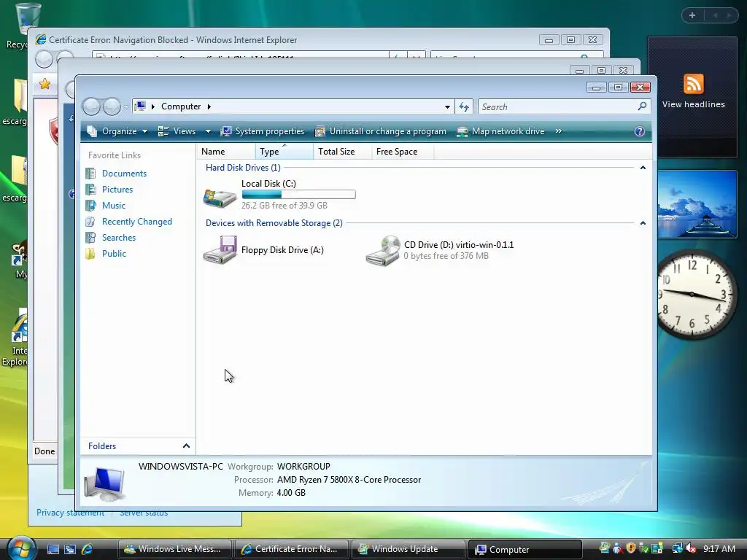
Task: Click the search magnifier icon
Action: click(642, 106)
